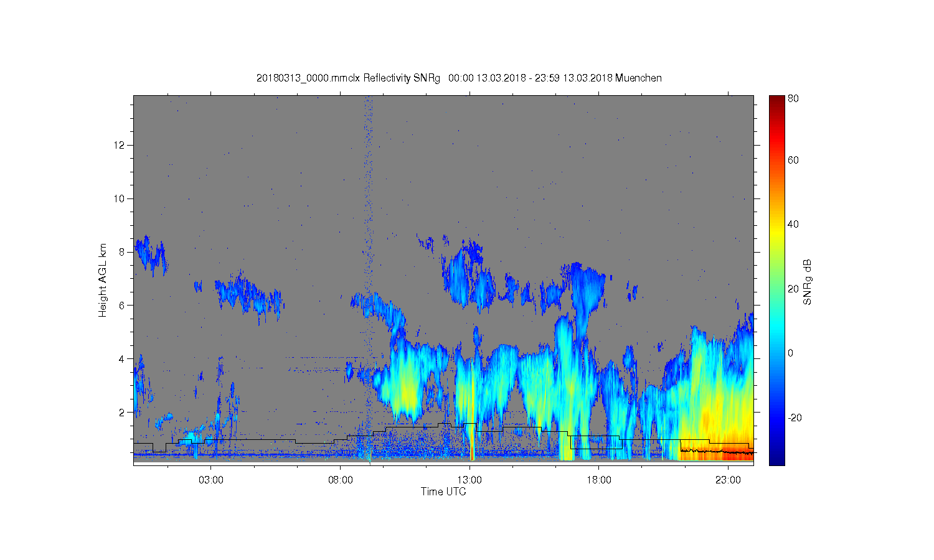Click the 08:00 time tick label

341,480
